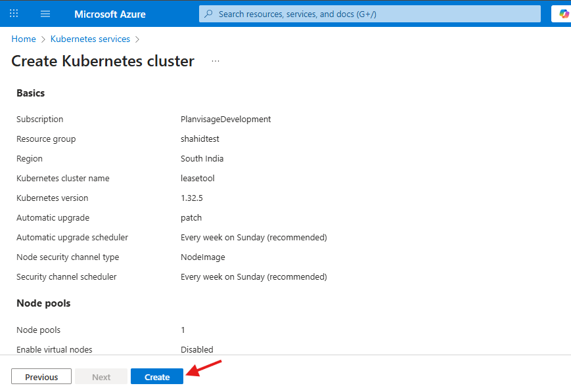Toggle the hamburger sidebar menu
Viewport: 571px width, 392px height.
point(45,13)
